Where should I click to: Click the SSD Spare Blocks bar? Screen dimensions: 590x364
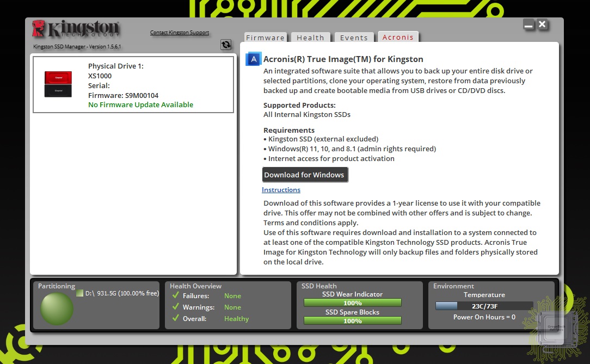tap(352, 321)
